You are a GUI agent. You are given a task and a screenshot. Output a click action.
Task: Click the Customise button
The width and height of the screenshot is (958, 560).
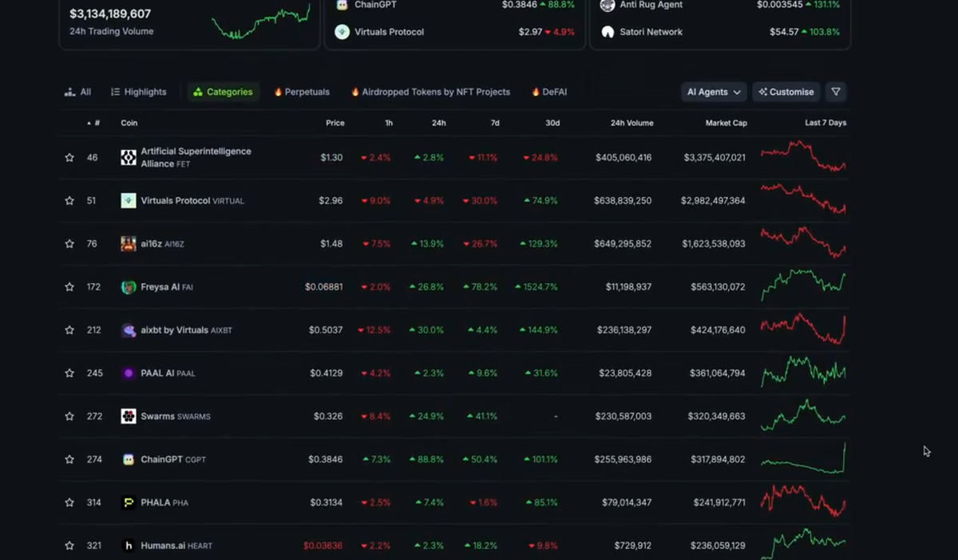pos(786,92)
